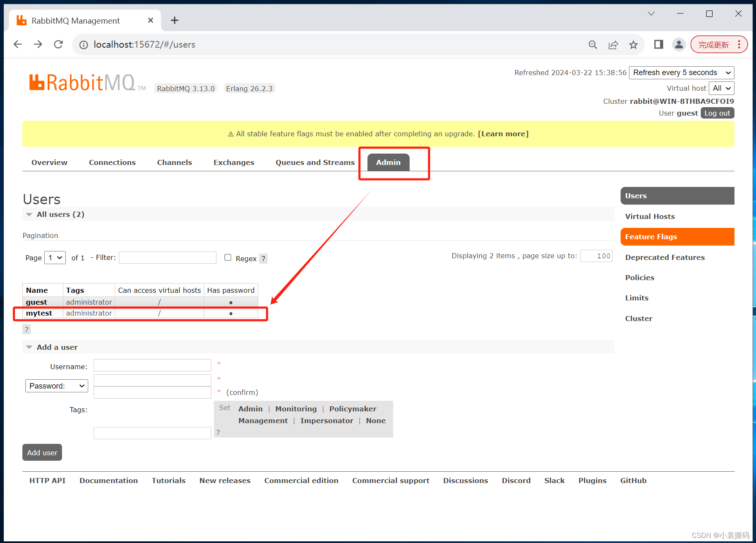Focus the Tags input field
Screen dimensions: 756x543
point(152,433)
